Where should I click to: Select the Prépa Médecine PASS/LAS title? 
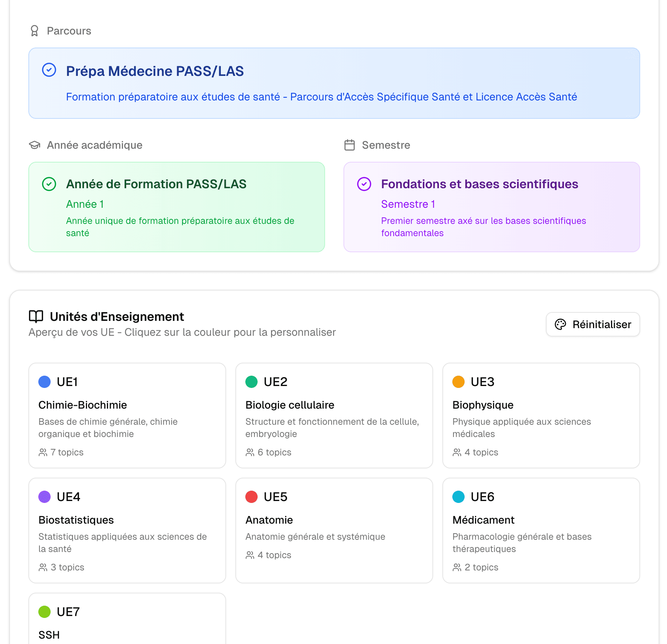coord(155,71)
